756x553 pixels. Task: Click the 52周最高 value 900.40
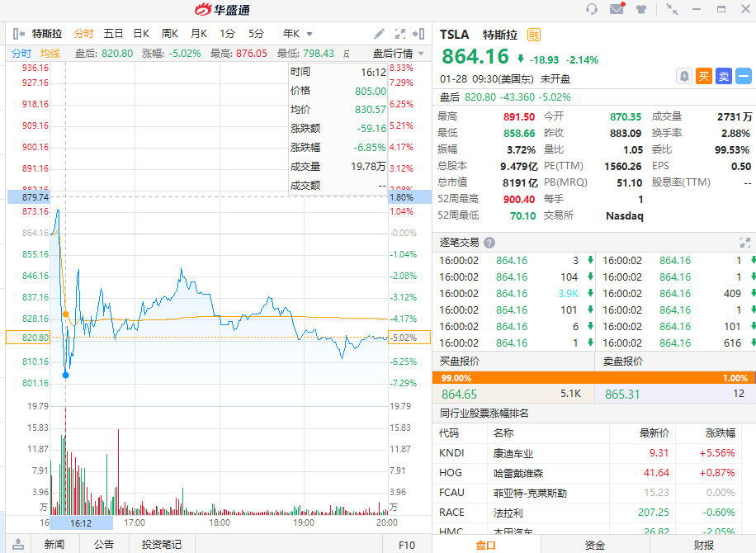click(519, 199)
